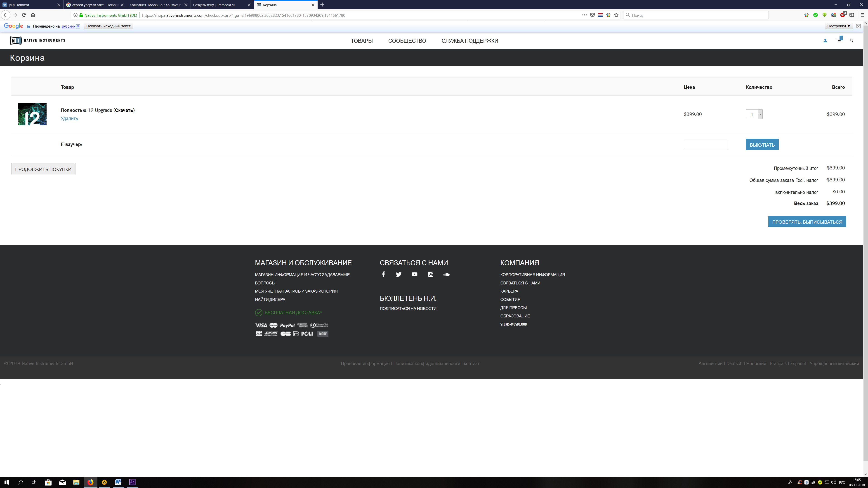This screenshot has height=488, width=868.
Task: Open the 'ТОВАРЫ' navigation menu
Action: pyautogui.click(x=362, y=41)
